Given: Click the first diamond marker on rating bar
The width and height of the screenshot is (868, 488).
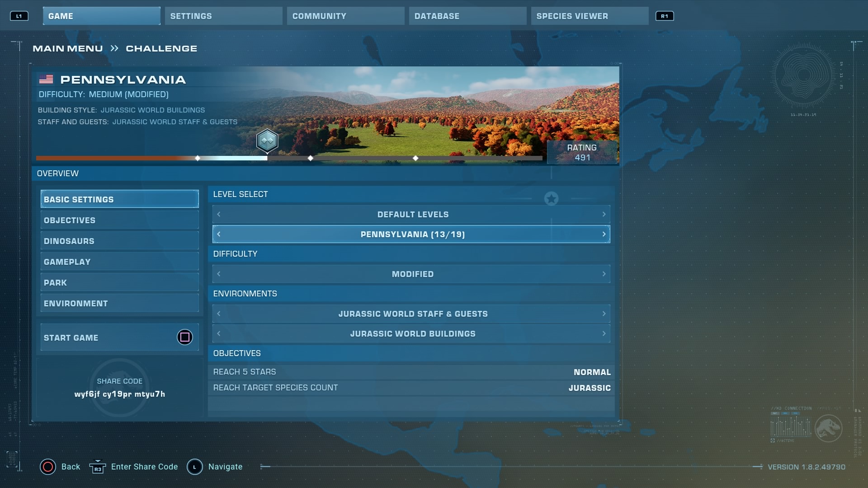Looking at the screenshot, I should 198,158.
